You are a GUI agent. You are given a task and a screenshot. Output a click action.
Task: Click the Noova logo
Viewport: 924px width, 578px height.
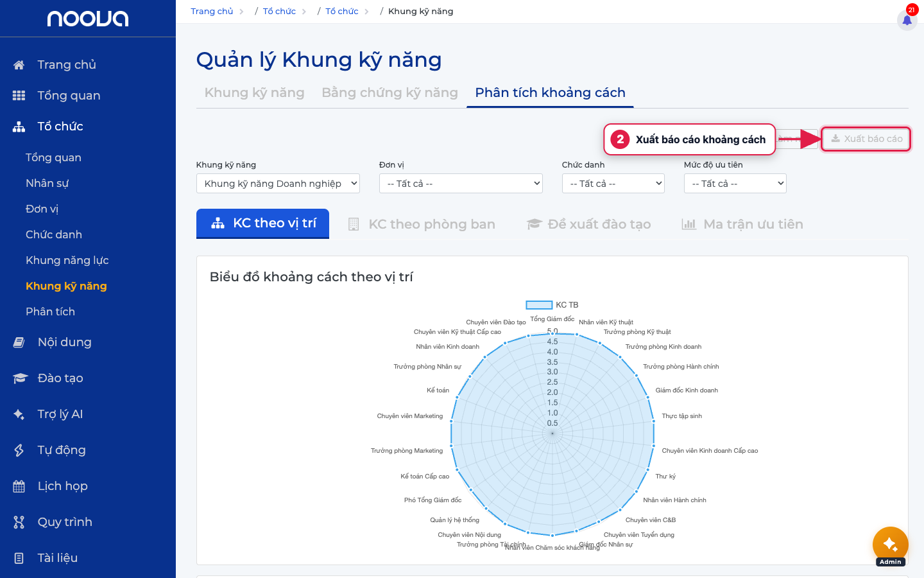[88, 19]
